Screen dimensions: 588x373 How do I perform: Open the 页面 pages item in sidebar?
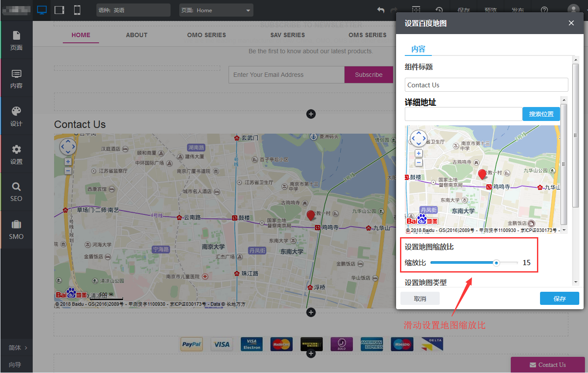click(17, 40)
